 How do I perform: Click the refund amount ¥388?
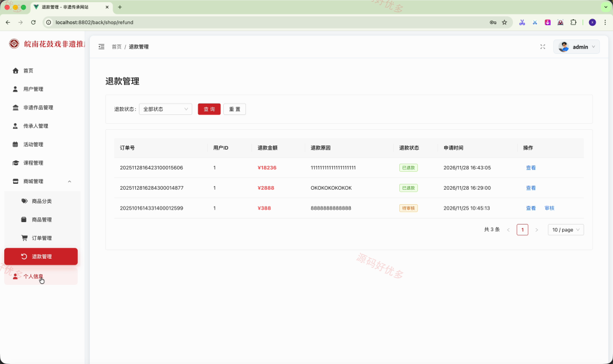coord(264,208)
